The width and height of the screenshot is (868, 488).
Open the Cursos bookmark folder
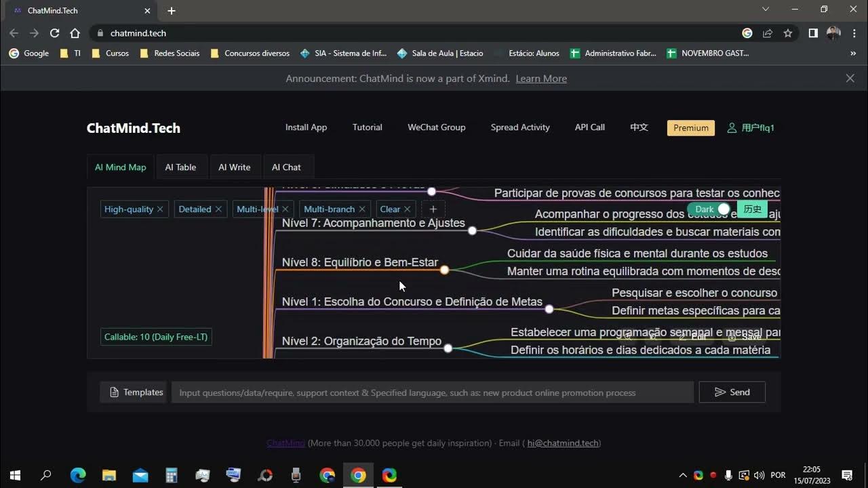click(x=111, y=53)
